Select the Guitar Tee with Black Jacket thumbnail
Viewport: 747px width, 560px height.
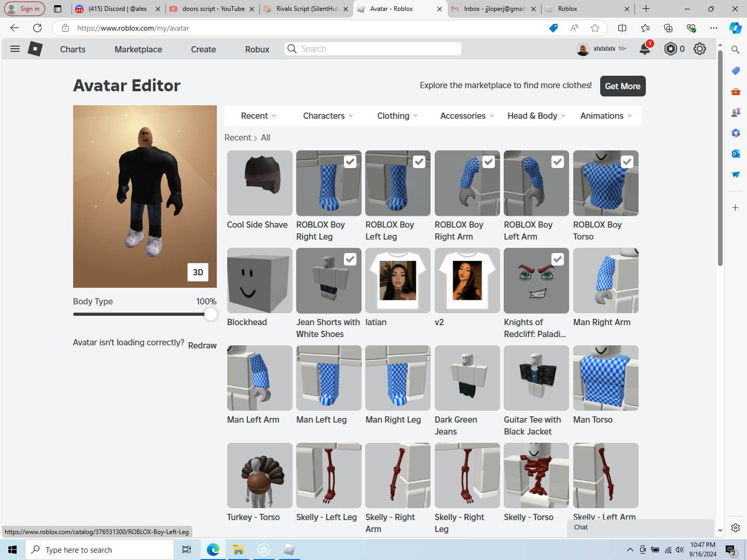pyautogui.click(x=536, y=378)
